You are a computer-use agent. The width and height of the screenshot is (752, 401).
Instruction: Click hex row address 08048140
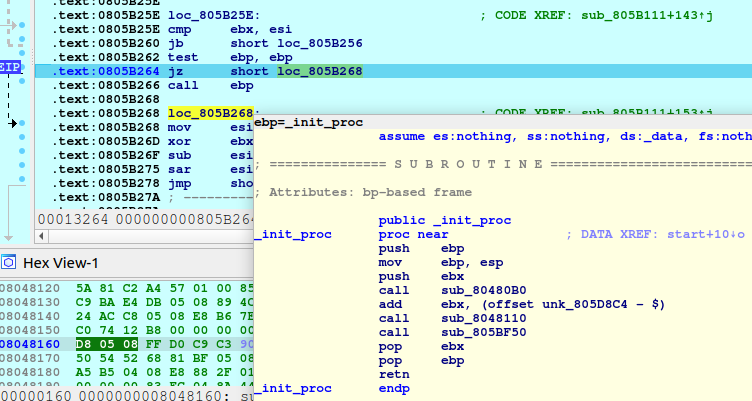[30, 317]
